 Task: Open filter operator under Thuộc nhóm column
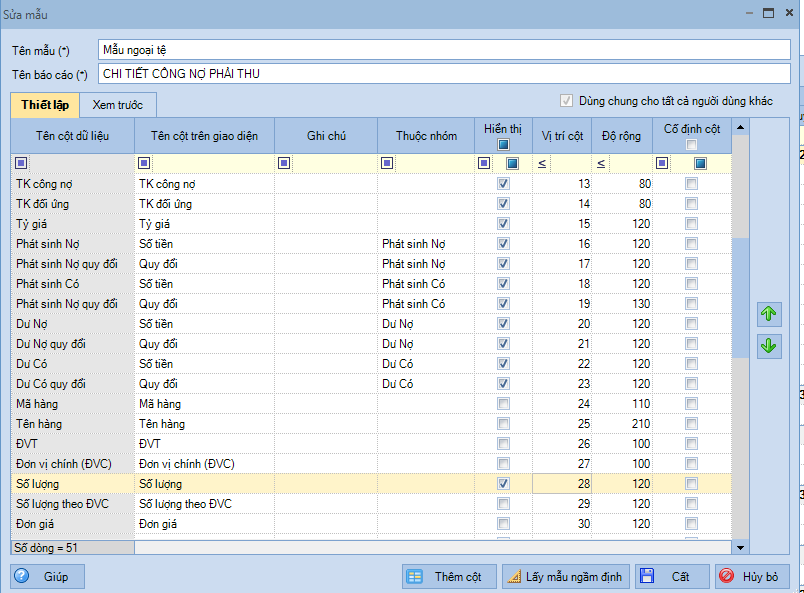tap(387, 163)
